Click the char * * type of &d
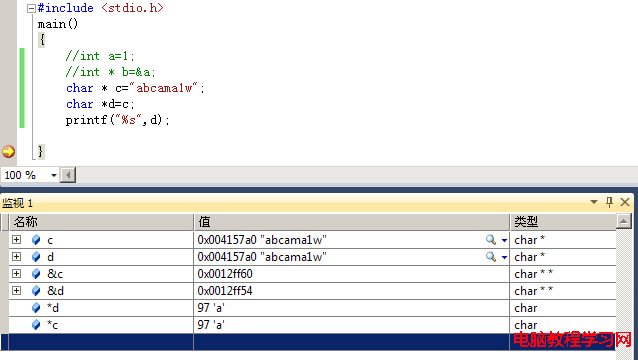 pyautogui.click(x=533, y=291)
